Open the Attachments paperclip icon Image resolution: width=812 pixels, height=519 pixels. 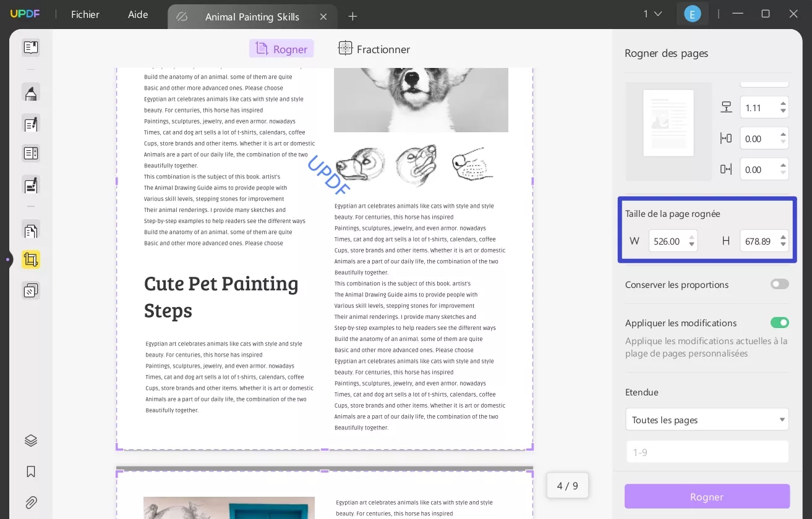point(31,502)
